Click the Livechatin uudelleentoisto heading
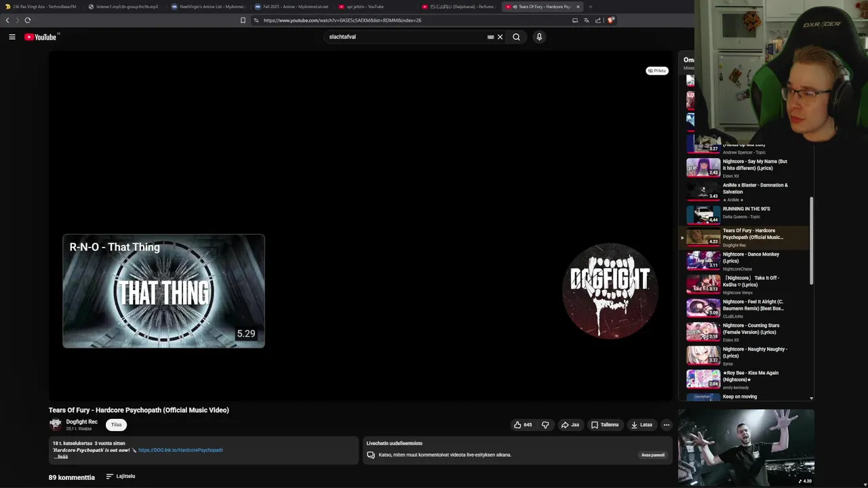Image resolution: width=868 pixels, height=488 pixels. (394, 443)
